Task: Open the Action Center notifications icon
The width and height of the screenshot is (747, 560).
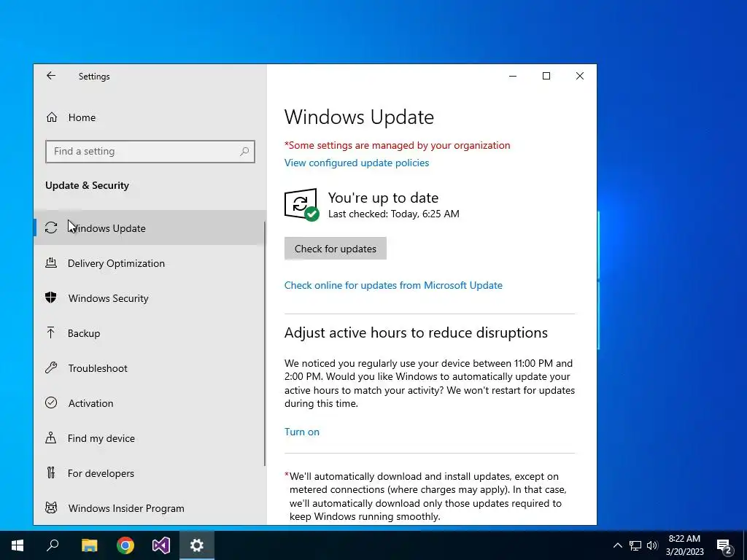Action: coord(724,546)
